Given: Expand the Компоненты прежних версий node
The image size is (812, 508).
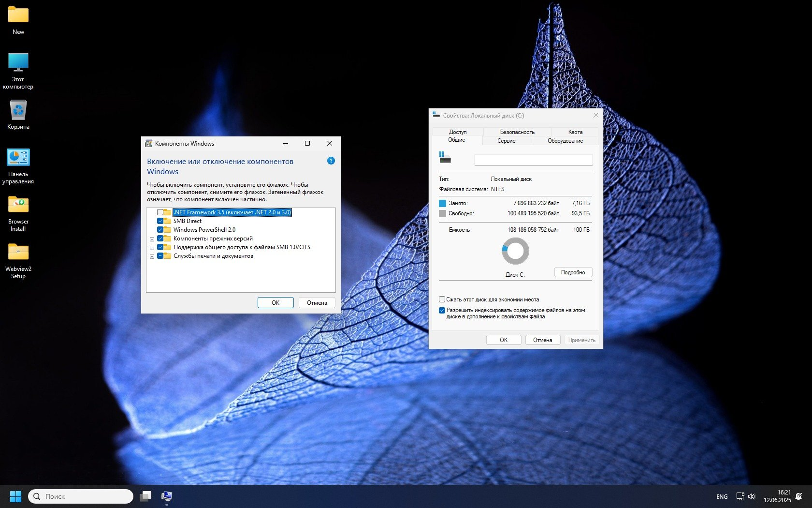Looking at the screenshot, I should coord(152,238).
